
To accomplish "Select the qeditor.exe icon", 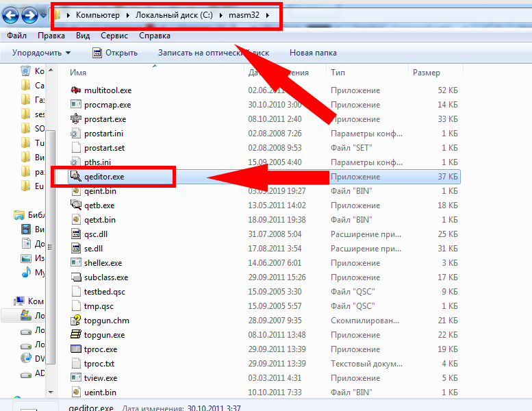I will (x=76, y=177).
